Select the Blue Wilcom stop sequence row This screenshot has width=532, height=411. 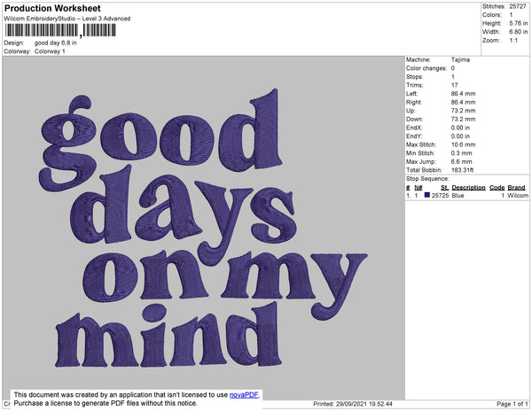(x=467, y=196)
